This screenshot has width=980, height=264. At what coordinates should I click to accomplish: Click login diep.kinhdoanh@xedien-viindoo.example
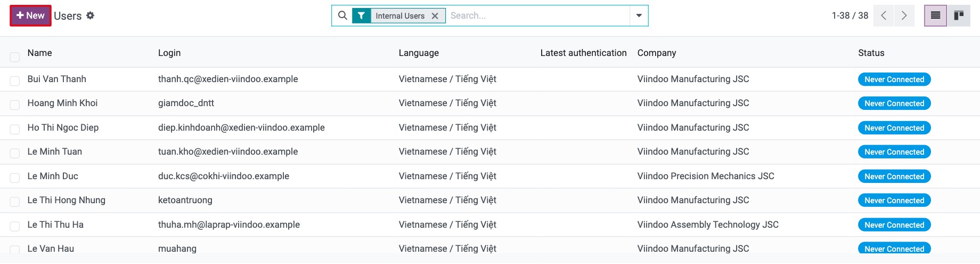click(241, 127)
